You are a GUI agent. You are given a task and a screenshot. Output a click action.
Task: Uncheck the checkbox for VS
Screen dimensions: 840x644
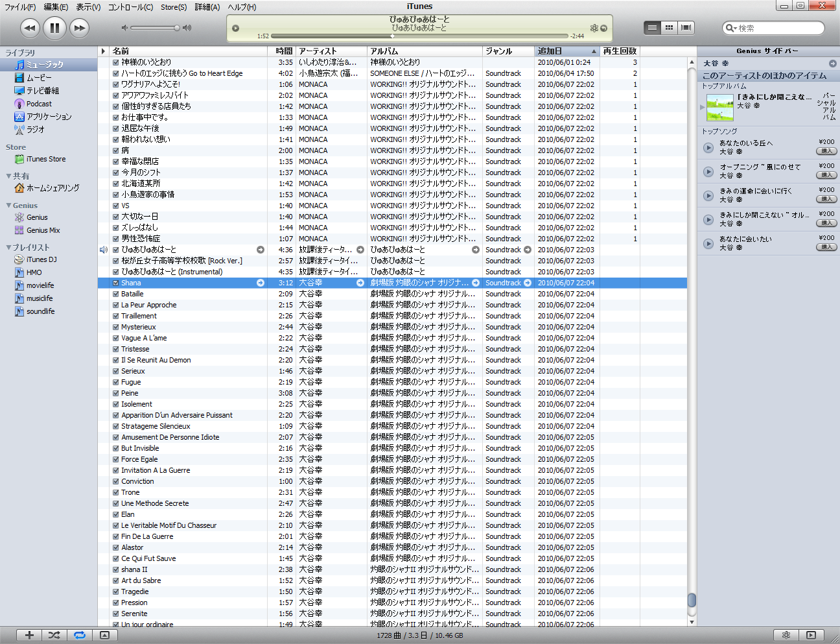coord(115,206)
